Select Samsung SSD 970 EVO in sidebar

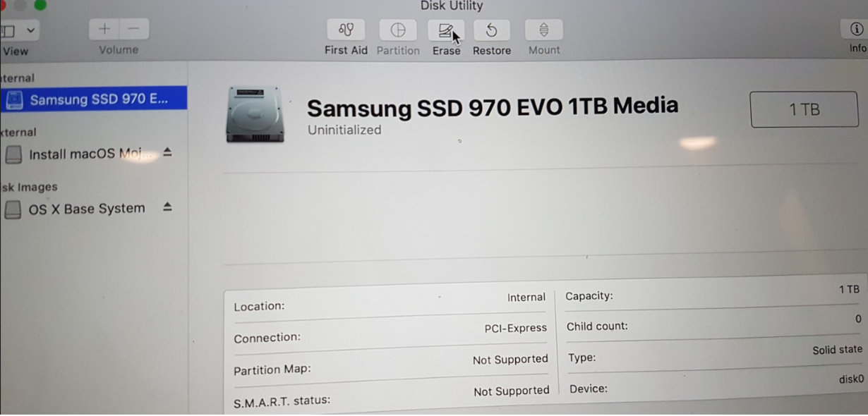tap(93, 99)
